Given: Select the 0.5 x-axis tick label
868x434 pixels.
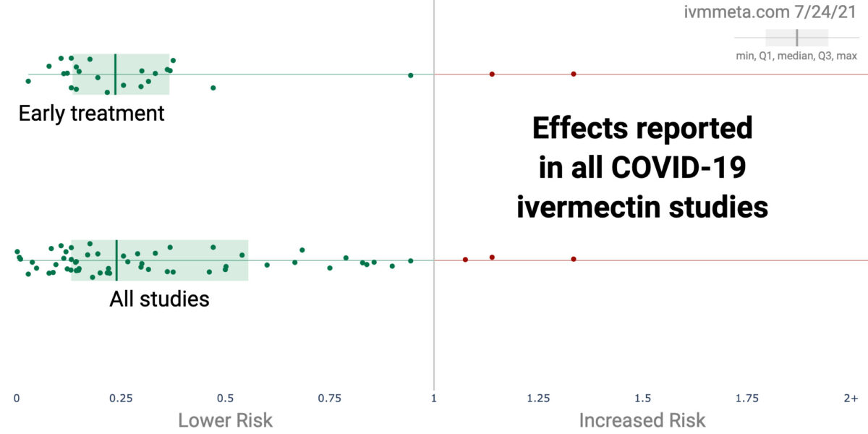Looking at the screenshot, I should point(226,398).
